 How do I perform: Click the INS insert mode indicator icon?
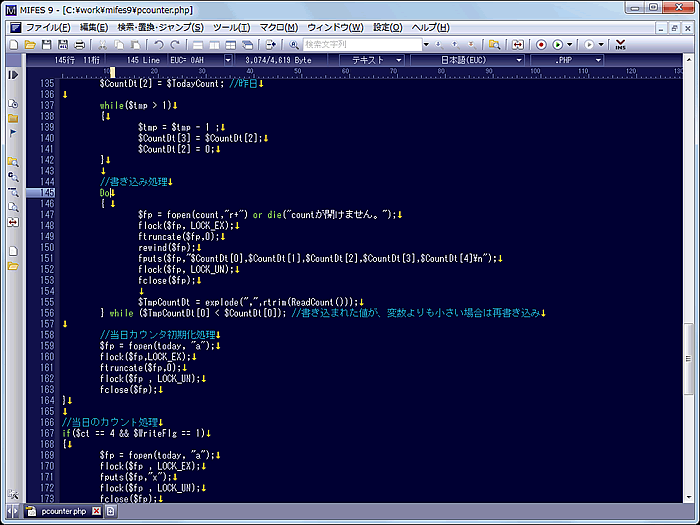(x=621, y=45)
